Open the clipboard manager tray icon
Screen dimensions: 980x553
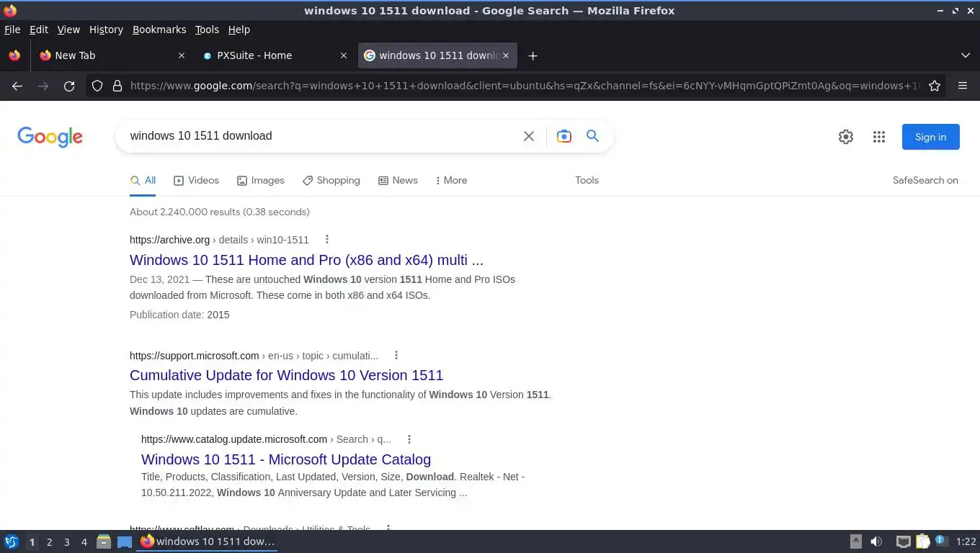coord(922,541)
